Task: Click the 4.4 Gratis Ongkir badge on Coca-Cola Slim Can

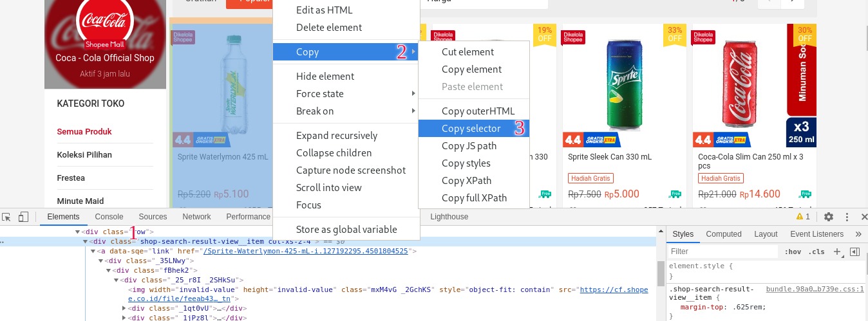Action: (x=721, y=139)
